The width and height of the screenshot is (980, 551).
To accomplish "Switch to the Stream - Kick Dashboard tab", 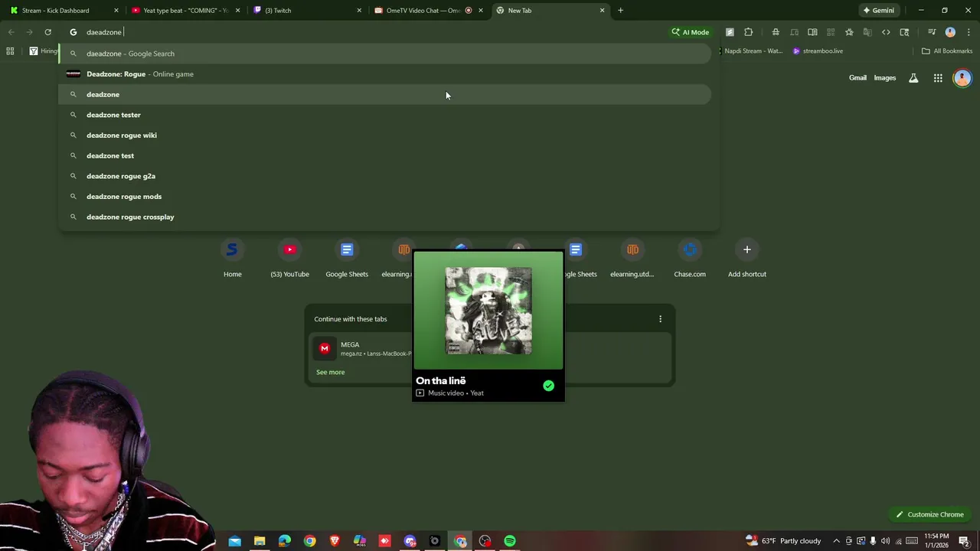I will (x=64, y=11).
